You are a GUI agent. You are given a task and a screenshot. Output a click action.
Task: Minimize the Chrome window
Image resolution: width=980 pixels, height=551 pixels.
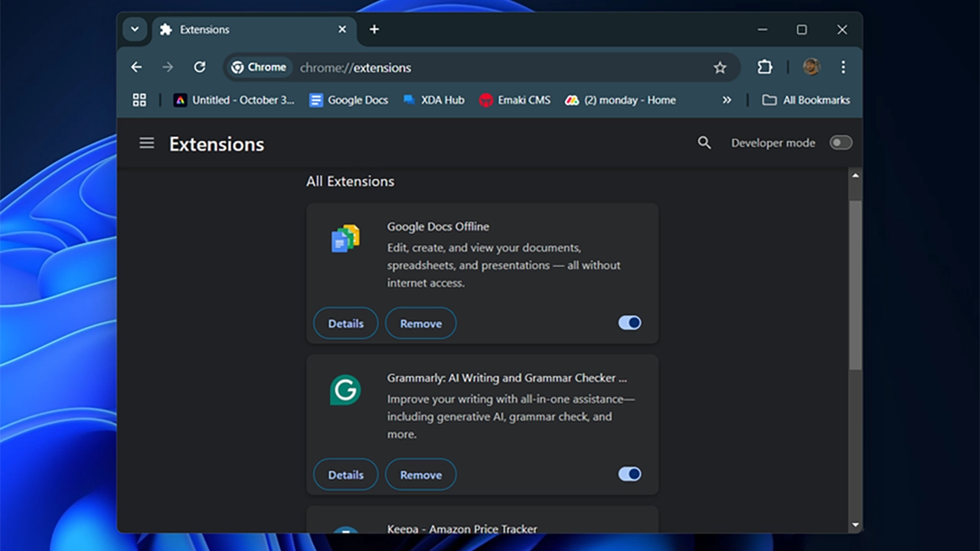(x=763, y=30)
